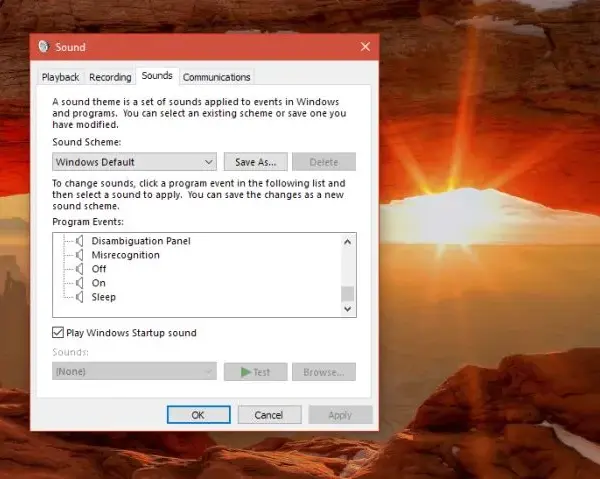Click the speaker icon beside Disambiguation Panel

point(79,241)
